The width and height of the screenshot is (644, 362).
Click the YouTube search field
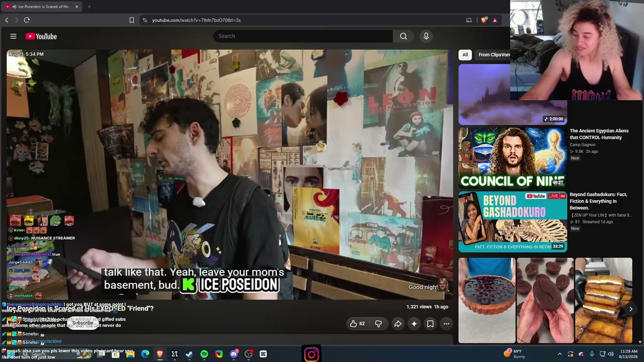(303, 36)
